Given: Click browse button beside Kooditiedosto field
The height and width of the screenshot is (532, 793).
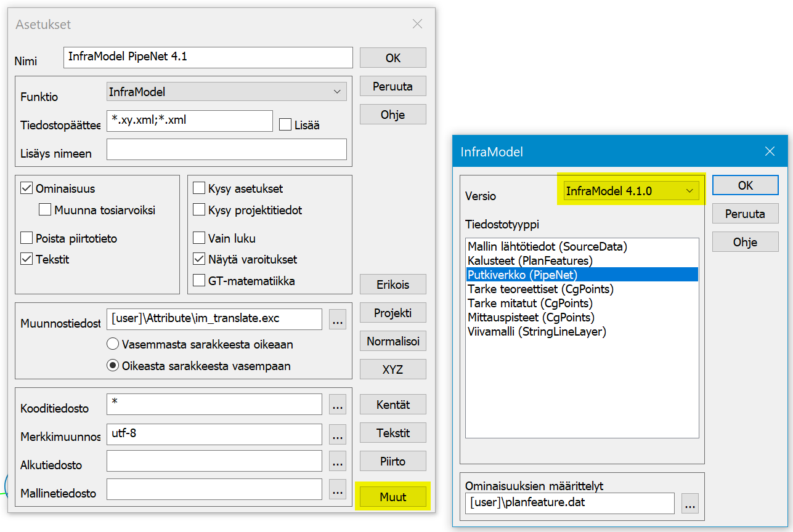Looking at the screenshot, I should coord(337,405).
